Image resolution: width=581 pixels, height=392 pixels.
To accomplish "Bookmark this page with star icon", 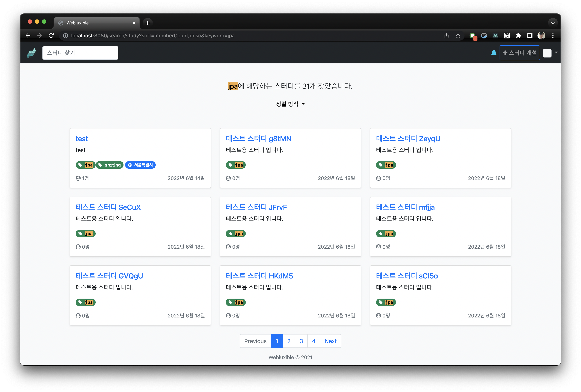I will 458,35.
